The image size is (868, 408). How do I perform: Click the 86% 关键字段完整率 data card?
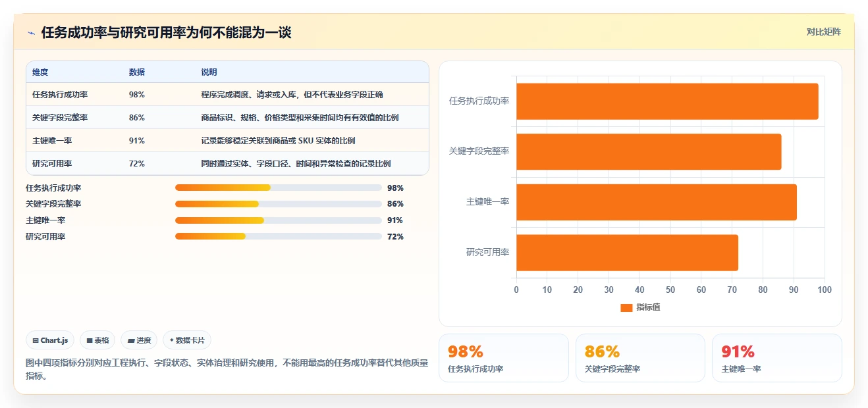pos(640,358)
